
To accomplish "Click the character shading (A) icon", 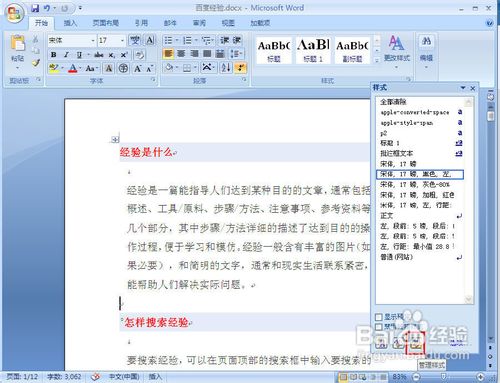I will tap(109, 68).
